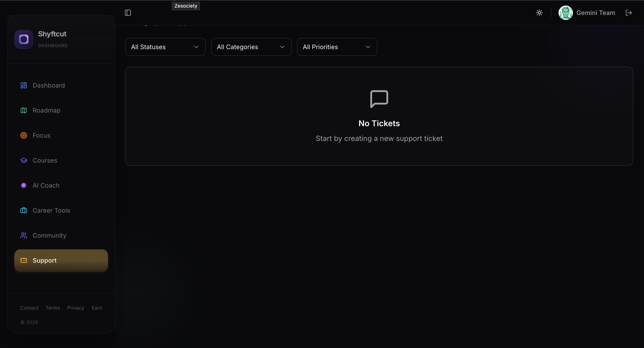Image resolution: width=644 pixels, height=348 pixels.
Task: Open the All Statuses dropdown
Action: click(165, 47)
